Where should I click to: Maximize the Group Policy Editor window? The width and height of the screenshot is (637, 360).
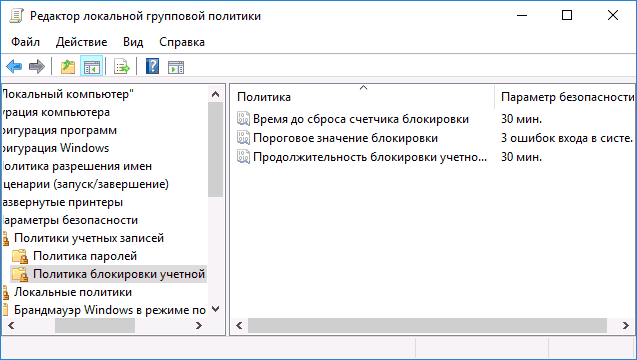567,15
